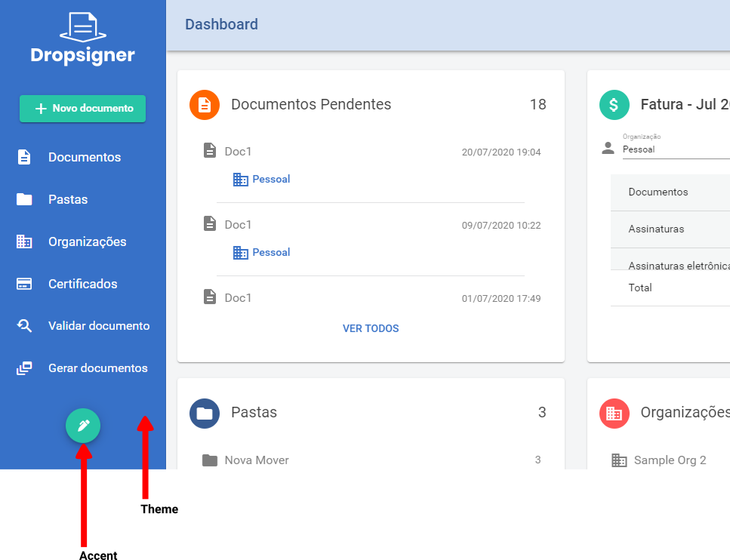
Task: Click the Organizações sidebar building icon
Action: 24,242
